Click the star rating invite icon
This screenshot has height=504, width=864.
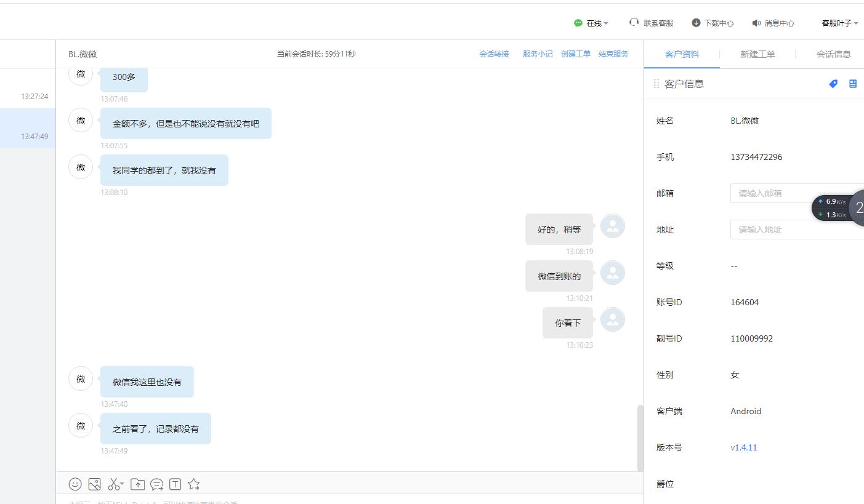[194, 484]
